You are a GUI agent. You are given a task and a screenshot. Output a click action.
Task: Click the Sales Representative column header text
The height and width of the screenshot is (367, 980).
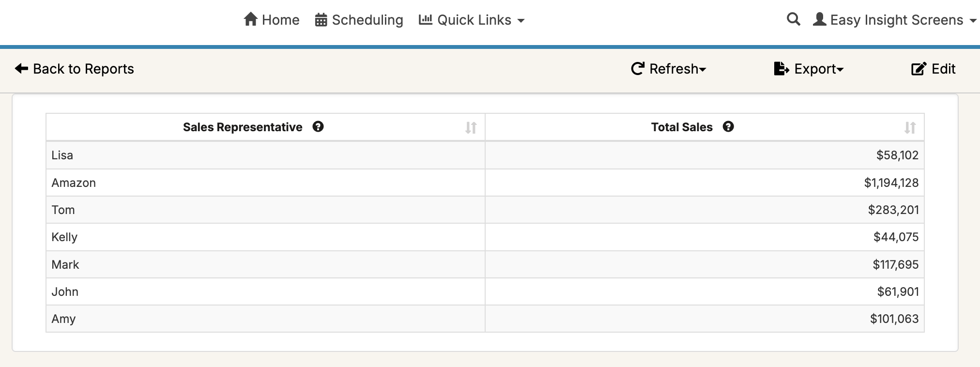pyautogui.click(x=243, y=127)
